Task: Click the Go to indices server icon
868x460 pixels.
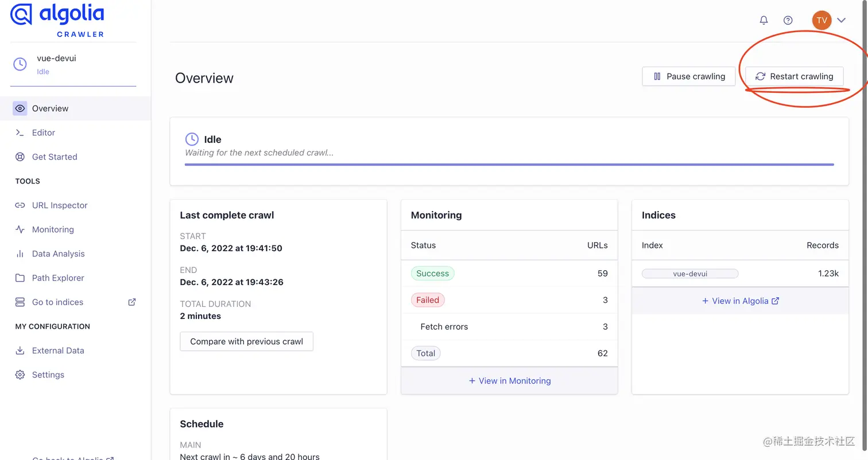Action: [20, 302]
